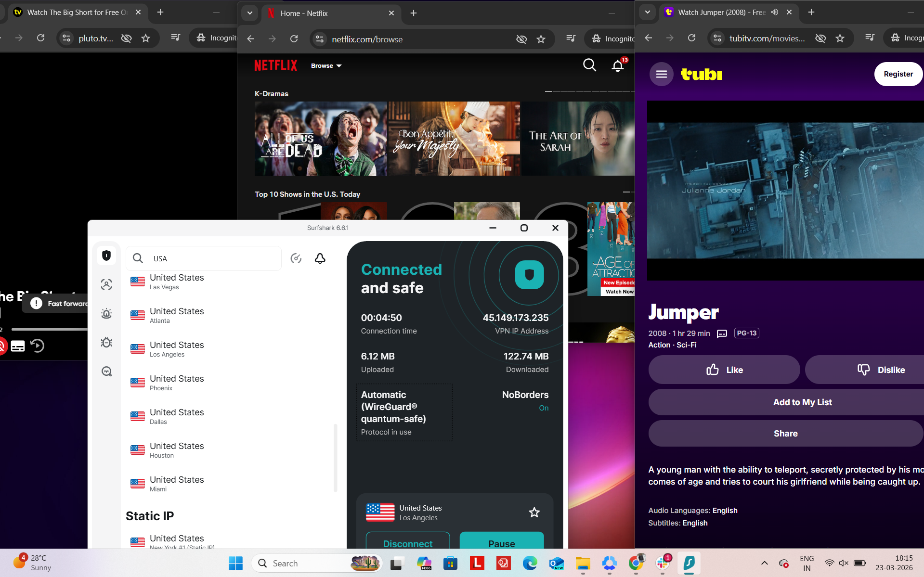Screen dimensions: 924x577
Task: Click taskbar Search box
Action: click(x=317, y=563)
